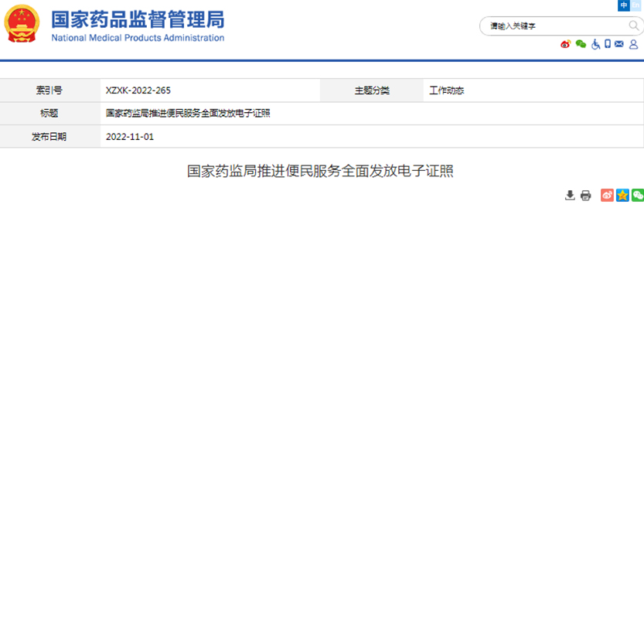Select the index number XZXK-2022-265
Viewport: 644px width, 644px height.
coord(138,90)
